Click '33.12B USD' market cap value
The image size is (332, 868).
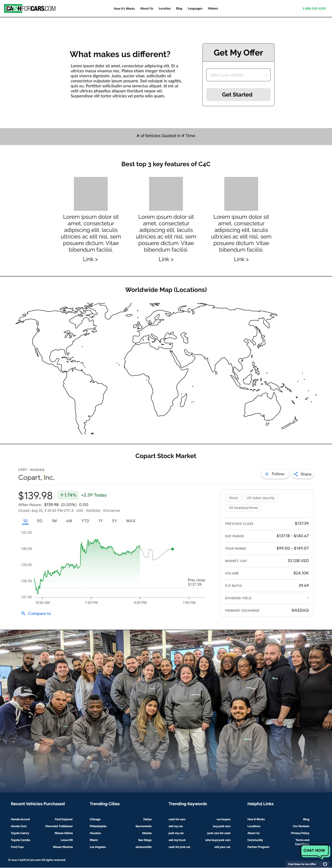coord(298,560)
